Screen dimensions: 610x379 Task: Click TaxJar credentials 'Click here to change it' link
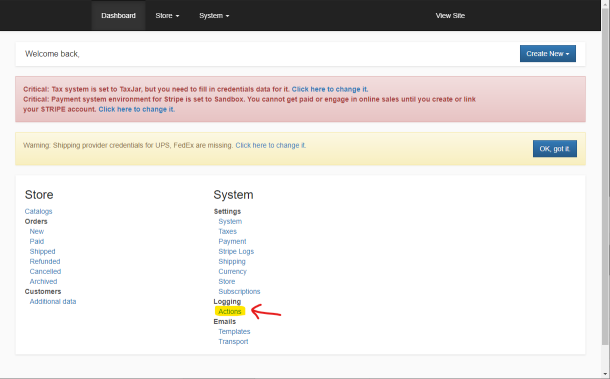pos(330,89)
